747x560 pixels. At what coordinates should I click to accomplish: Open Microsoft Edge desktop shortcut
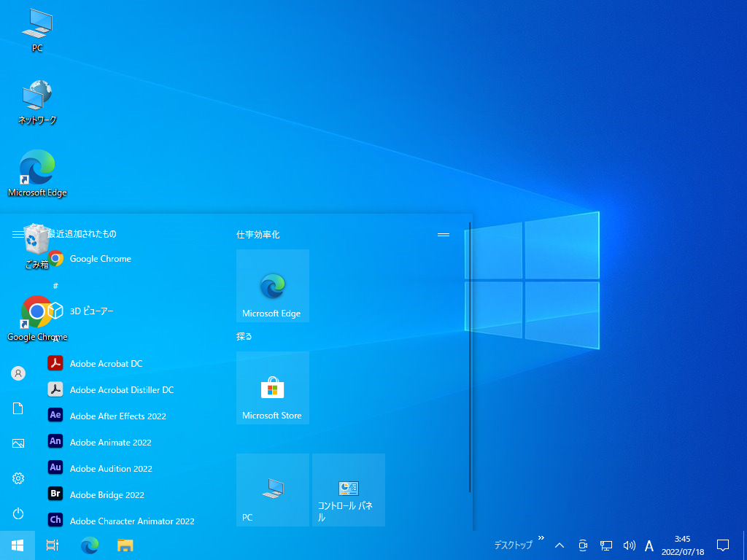[37, 174]
